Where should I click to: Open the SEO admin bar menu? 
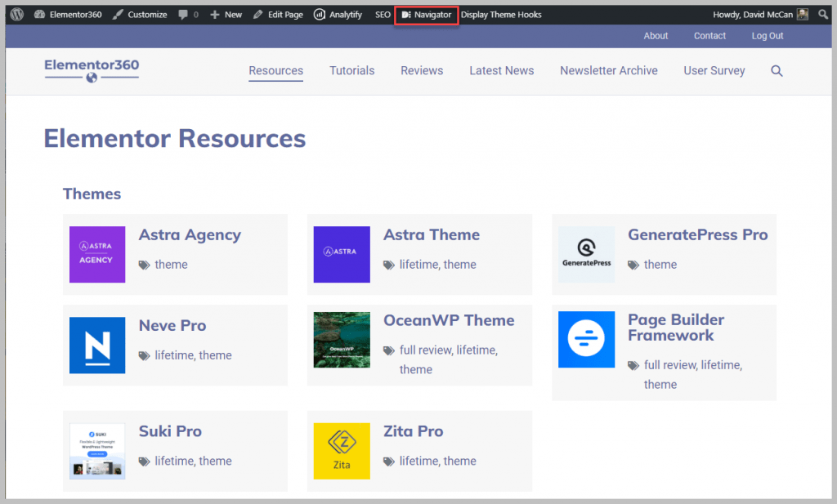[383, 14]
